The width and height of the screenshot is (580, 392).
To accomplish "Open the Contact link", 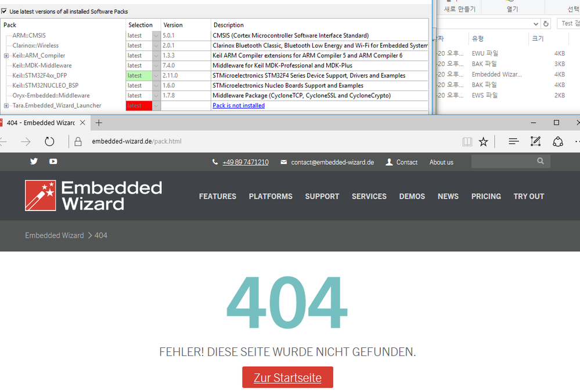I will (407, 162).
